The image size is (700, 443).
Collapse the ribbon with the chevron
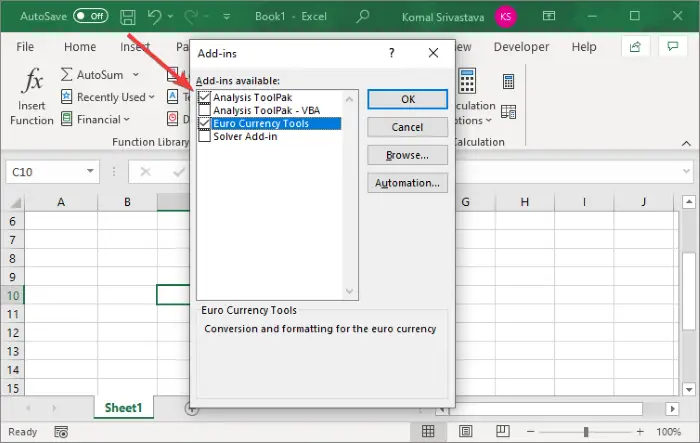click(686, 143)
